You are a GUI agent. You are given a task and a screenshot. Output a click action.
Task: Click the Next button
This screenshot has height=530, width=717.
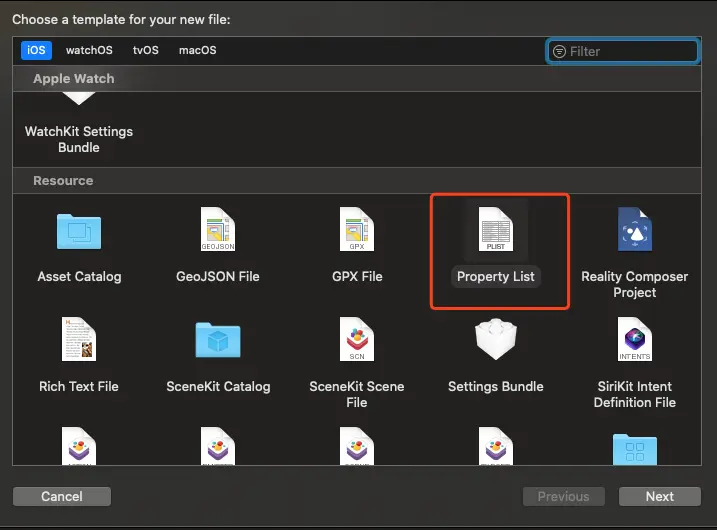659,496
